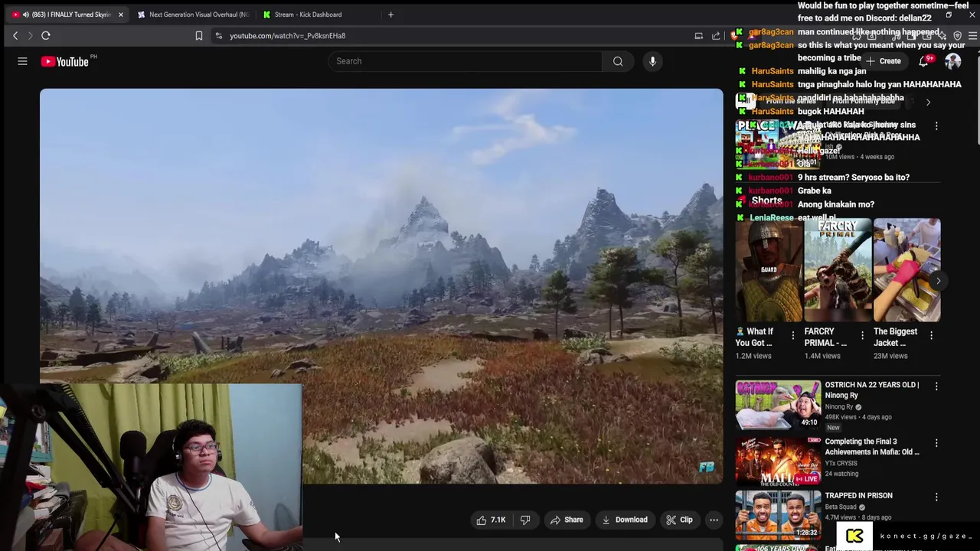
Task: Close the Skyrim YouTube tab
Action: click(120, 15)
